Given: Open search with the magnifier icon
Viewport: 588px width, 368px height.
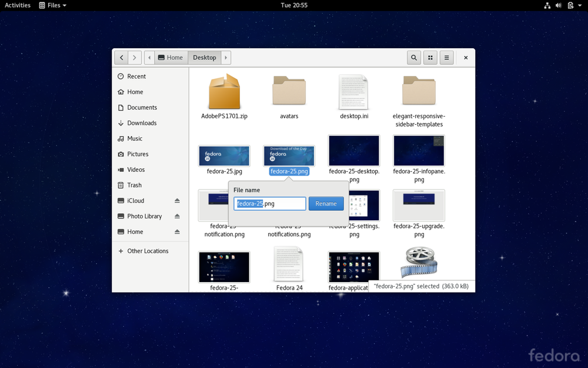Looking at the screenshot, I should [414, 58].
